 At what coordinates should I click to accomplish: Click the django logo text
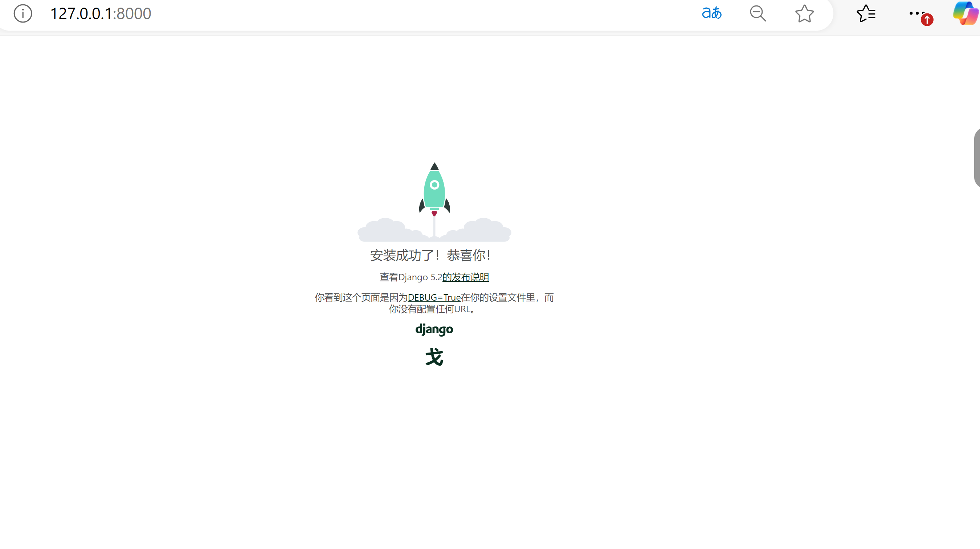(x=434, y=329)
